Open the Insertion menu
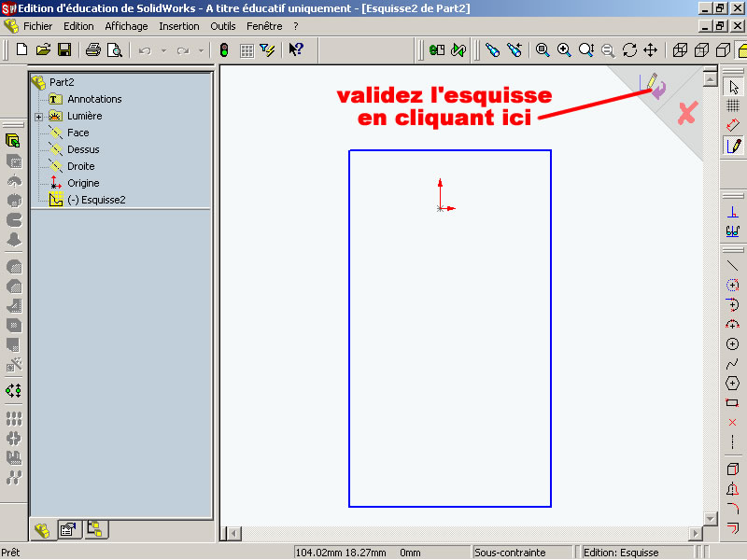This screenshot has width=747, height=560. tap(178, 26)
